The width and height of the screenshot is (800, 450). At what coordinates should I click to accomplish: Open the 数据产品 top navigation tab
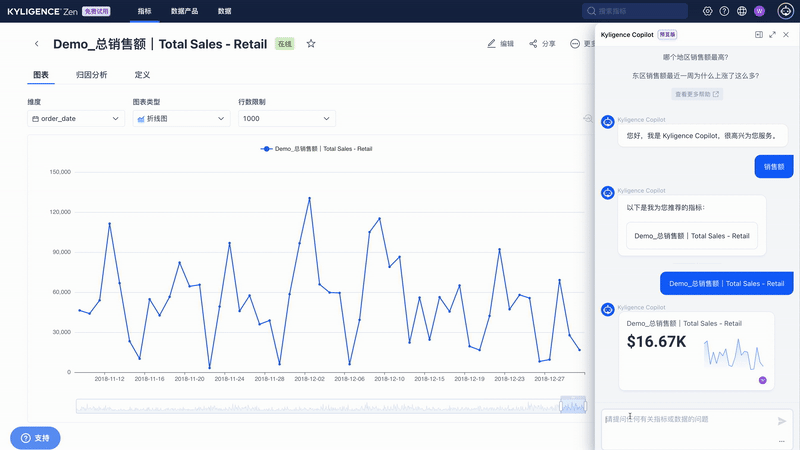coord(184,11)
